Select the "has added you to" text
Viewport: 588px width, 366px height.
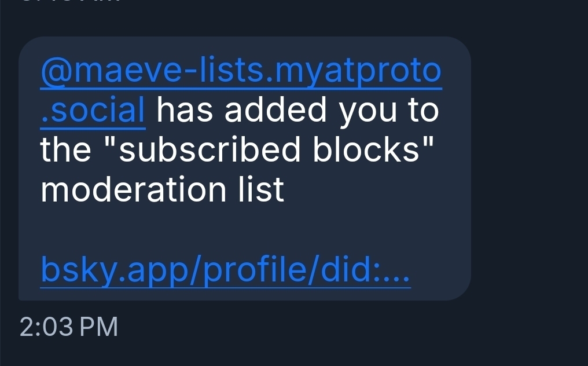(x=297, y=110)
